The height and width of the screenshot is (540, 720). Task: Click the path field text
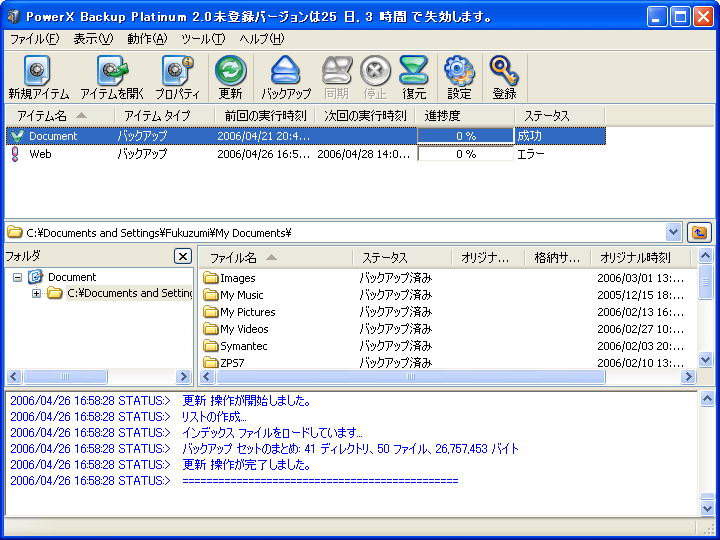(158, 233)
